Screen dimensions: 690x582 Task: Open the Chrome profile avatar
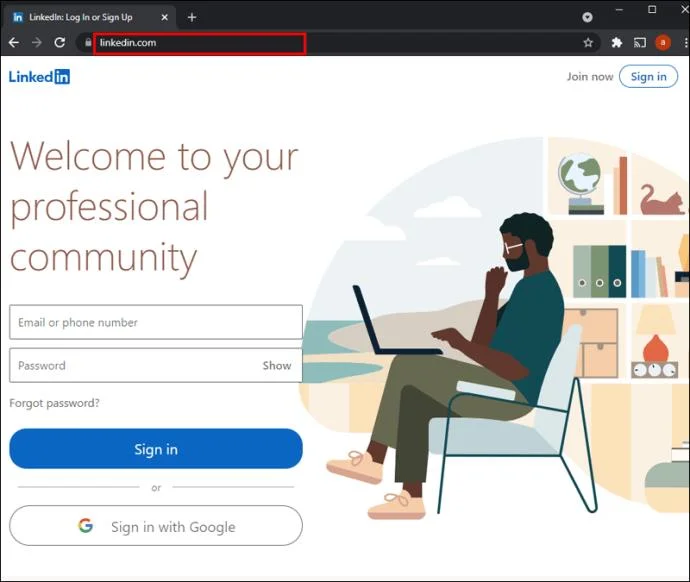[663, 43]
